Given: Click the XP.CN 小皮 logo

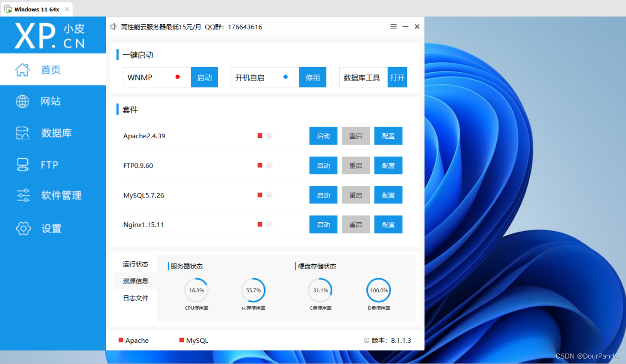Looking at the screenshot, I should 49,36.
